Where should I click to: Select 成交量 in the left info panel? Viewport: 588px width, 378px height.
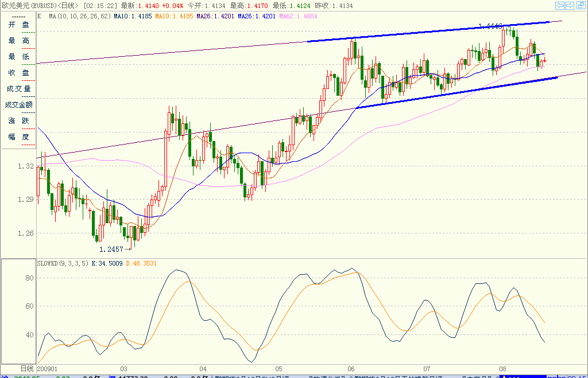[x=18, y=89]
